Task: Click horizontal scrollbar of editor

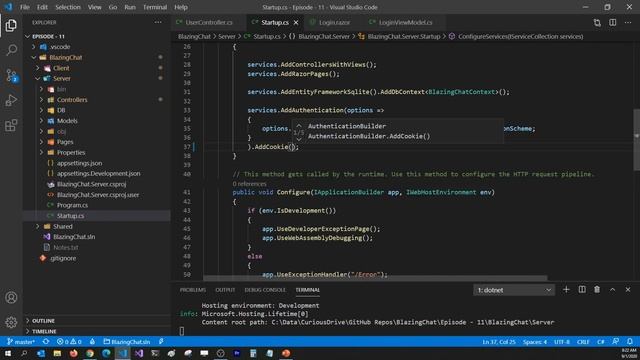Action: [x=375, y=278]
